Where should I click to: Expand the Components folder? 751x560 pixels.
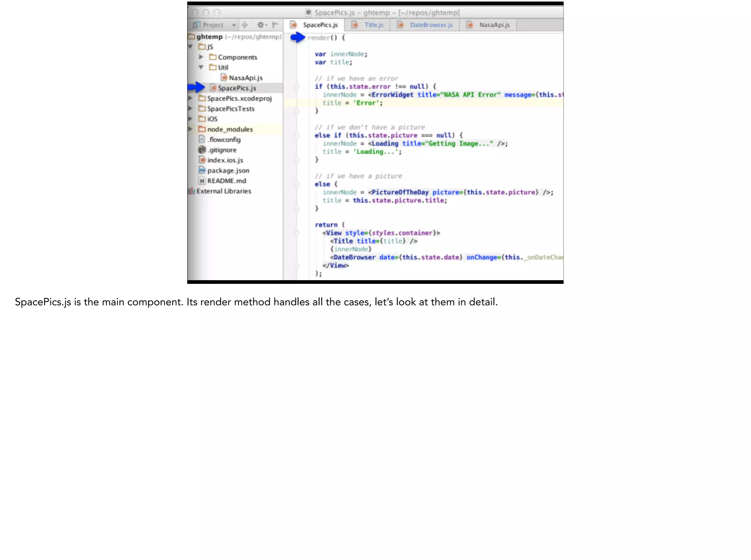click(x=201, y=57)
